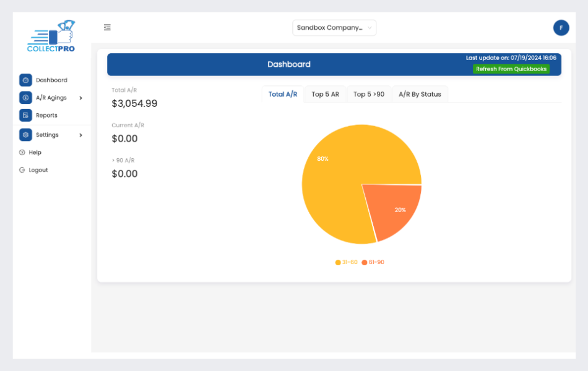
Task: Switch to the Top 5 AR tab
Action: point(325,95)
